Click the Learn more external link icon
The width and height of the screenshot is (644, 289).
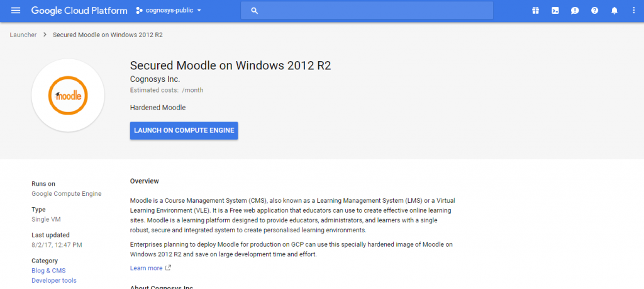coord(168,268)
